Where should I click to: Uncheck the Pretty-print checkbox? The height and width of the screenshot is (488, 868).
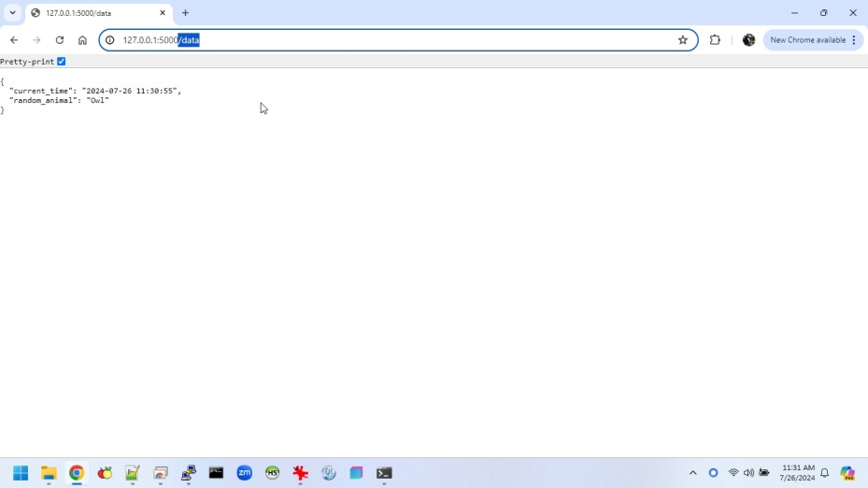[x=62, y=62]
